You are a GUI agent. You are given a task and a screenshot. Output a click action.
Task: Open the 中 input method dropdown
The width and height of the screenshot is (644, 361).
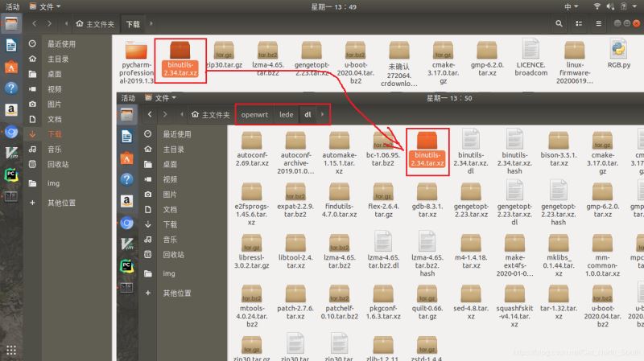(571, 6)
